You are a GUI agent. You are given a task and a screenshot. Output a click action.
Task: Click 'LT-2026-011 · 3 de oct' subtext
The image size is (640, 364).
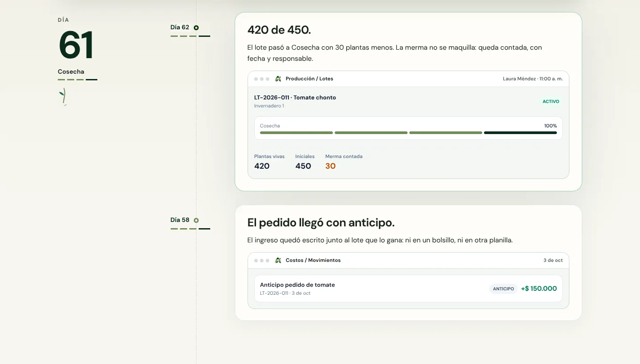285,293
